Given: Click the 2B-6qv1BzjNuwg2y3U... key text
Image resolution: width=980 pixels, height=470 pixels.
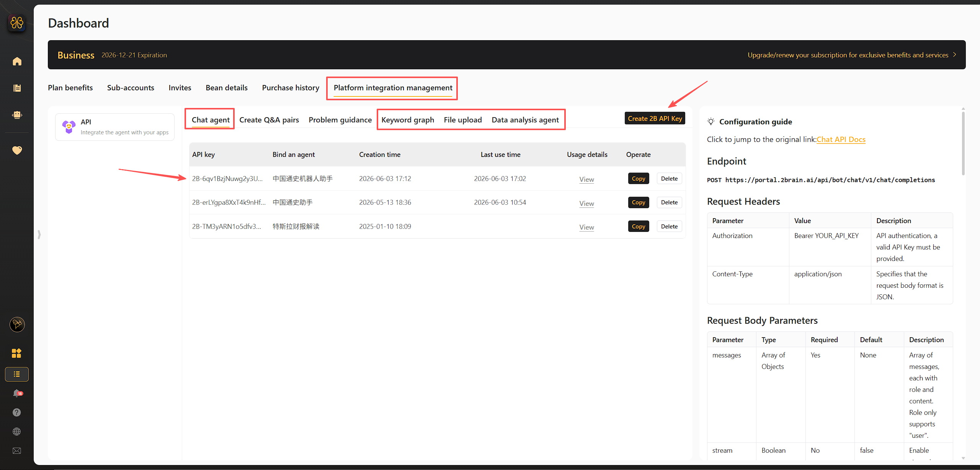Looking at the screenshot, I should 227,178.
